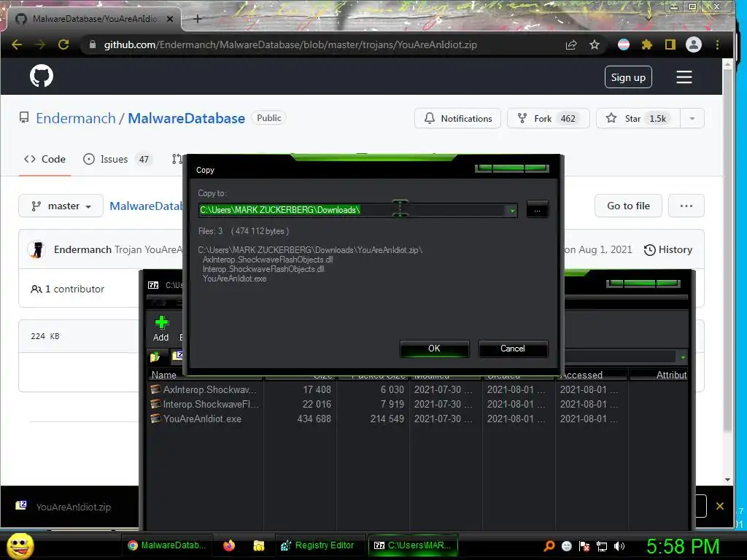Click the network tray icon
The width and height of the screenshot is (747, 560).
602,546
